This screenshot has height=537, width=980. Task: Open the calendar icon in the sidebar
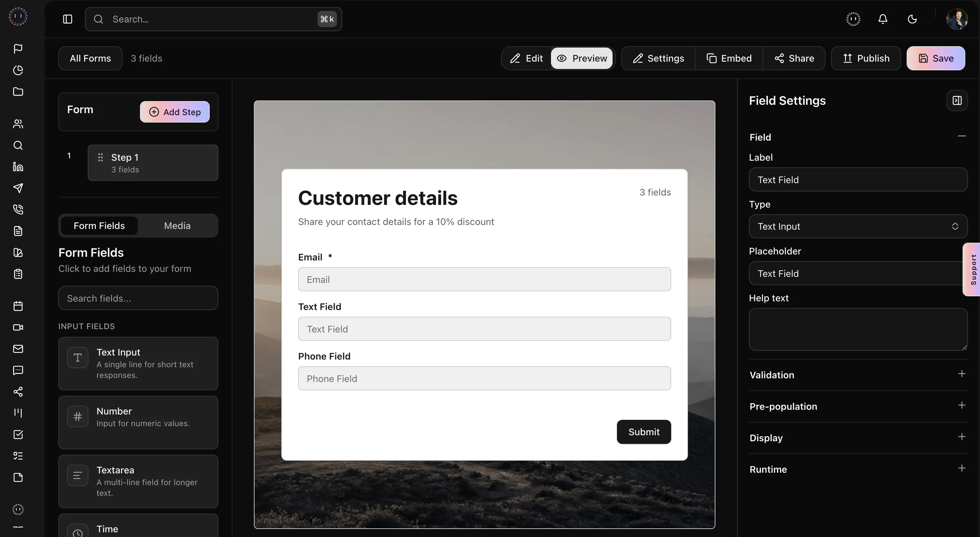(x=18, y=306)
